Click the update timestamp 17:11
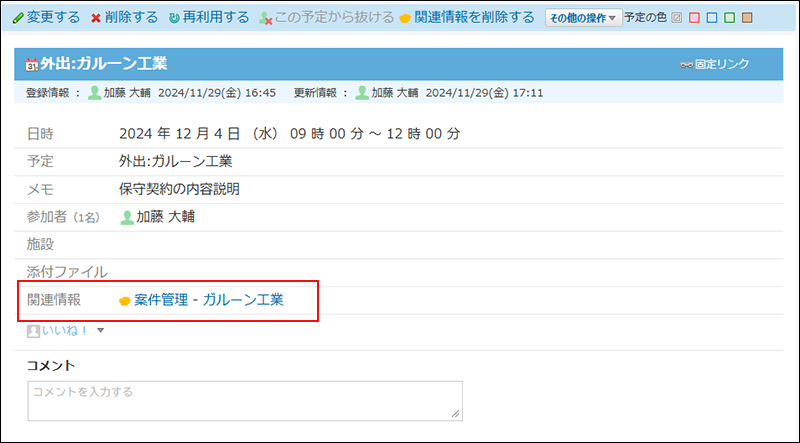Image resolution: width=800 pixels, height=443 pixels. pos(528,93)
